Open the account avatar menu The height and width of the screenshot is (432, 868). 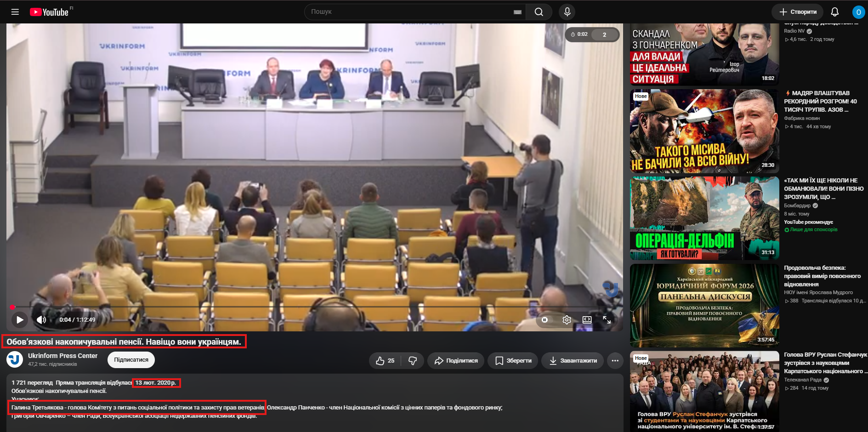pos(858,12)
